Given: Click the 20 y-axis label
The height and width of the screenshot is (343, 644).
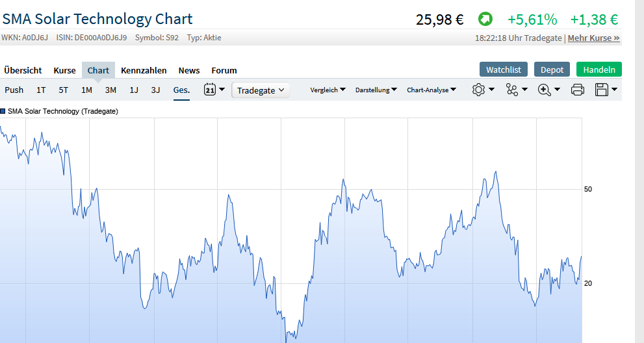Looking at the screenshot, I should click(588, 283).
